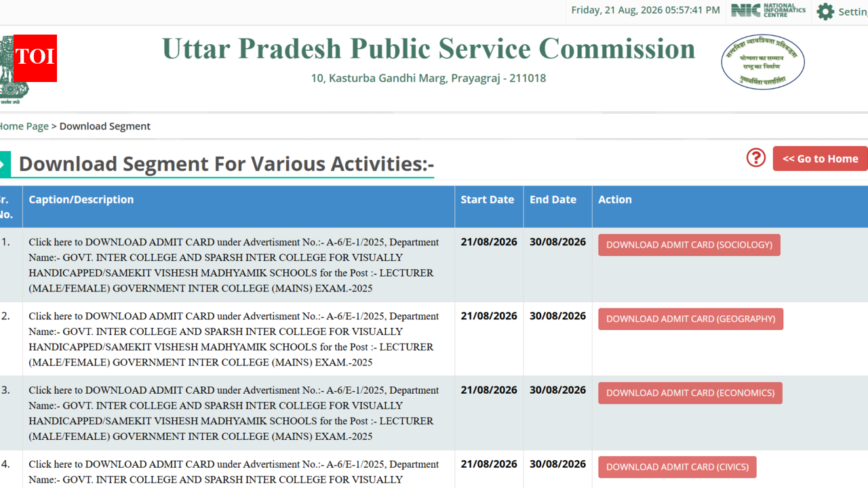Go back via << Go to Home button
The image size is (868, 488).
[x=820, y=159]
